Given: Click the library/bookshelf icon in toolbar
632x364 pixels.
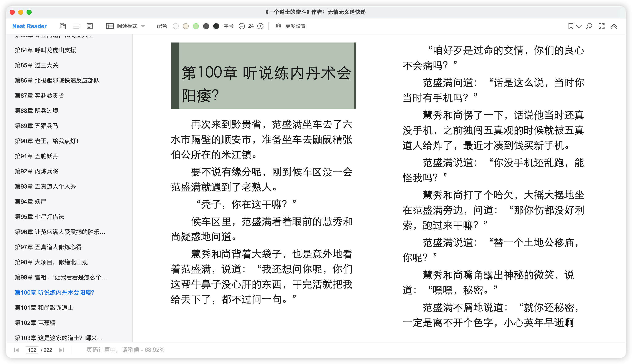Looking at the screenshot, I should coord(63,26).
